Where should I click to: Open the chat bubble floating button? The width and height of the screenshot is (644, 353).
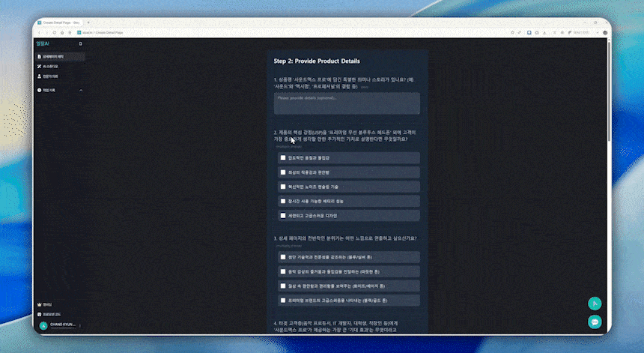coord(595,322)
